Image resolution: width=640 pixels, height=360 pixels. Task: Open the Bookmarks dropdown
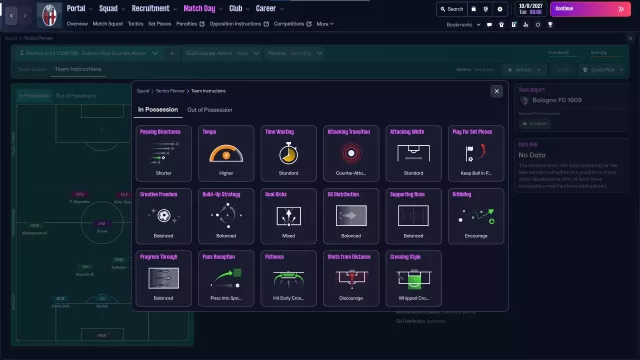click(x=463, y=24)
